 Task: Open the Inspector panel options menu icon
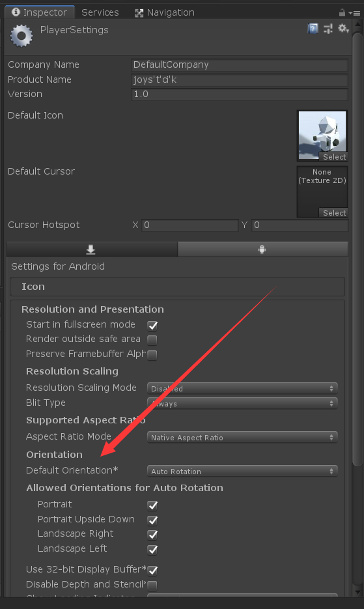pyautogui.click(x=354, y=13)
